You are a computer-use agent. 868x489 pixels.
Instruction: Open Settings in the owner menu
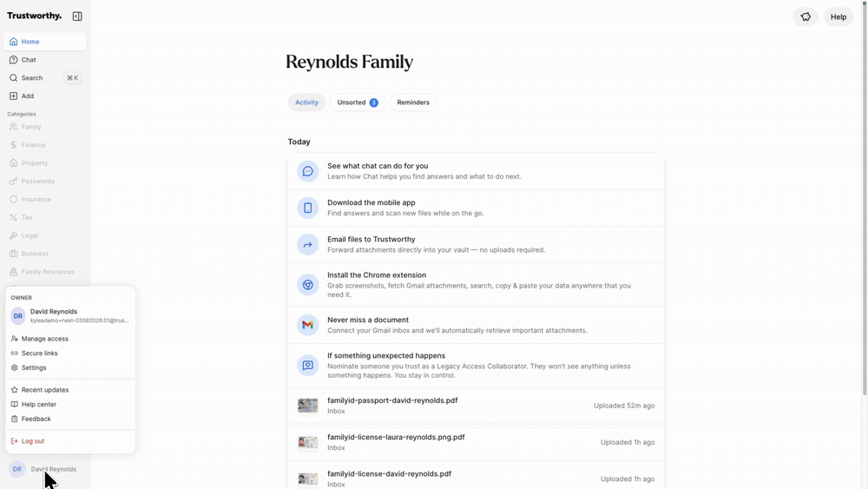point(34,368)
